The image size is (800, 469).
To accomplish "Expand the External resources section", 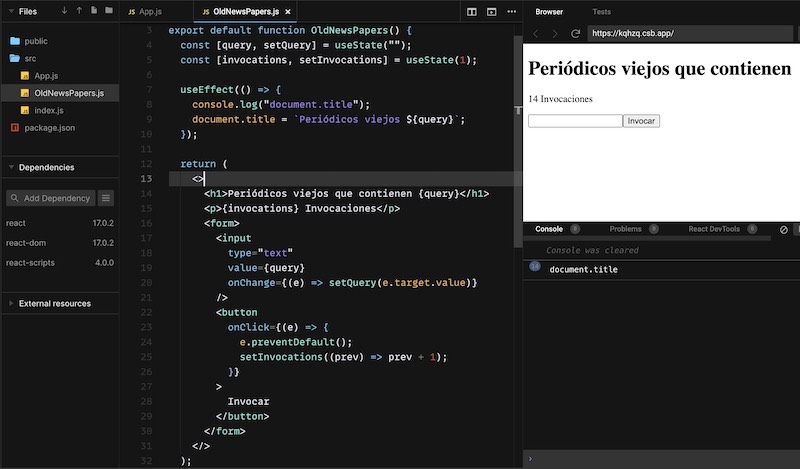I will tap(11, 303).
